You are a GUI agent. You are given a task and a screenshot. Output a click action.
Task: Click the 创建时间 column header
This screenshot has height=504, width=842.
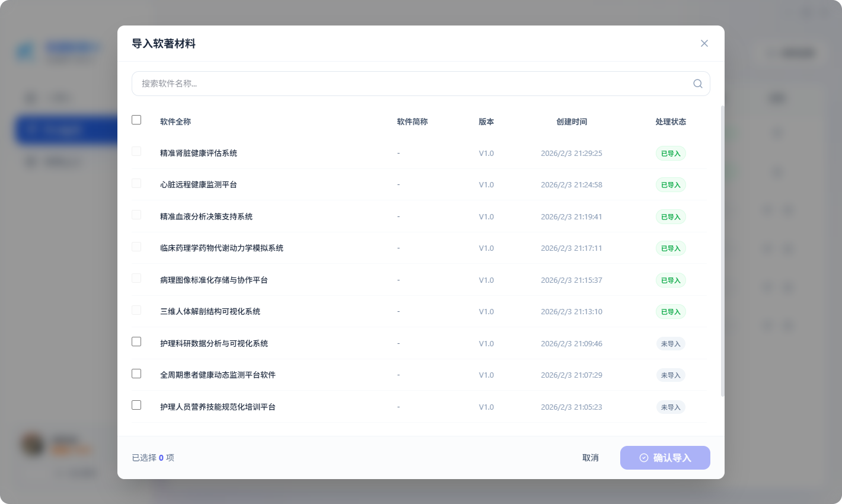pyautogui.click(x=572, y=122)
